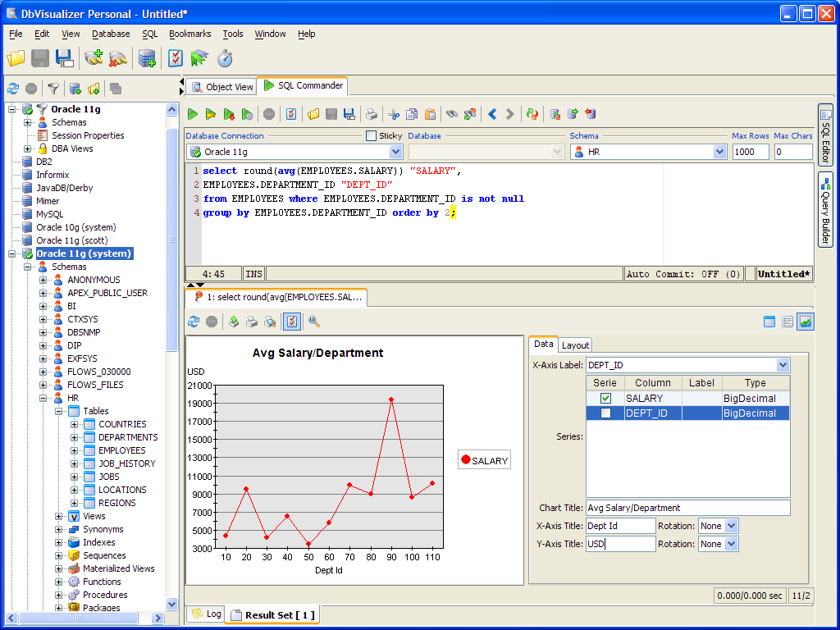
Task: Click the binoculars find icon in editor toolbar
Action: [451, 114]
